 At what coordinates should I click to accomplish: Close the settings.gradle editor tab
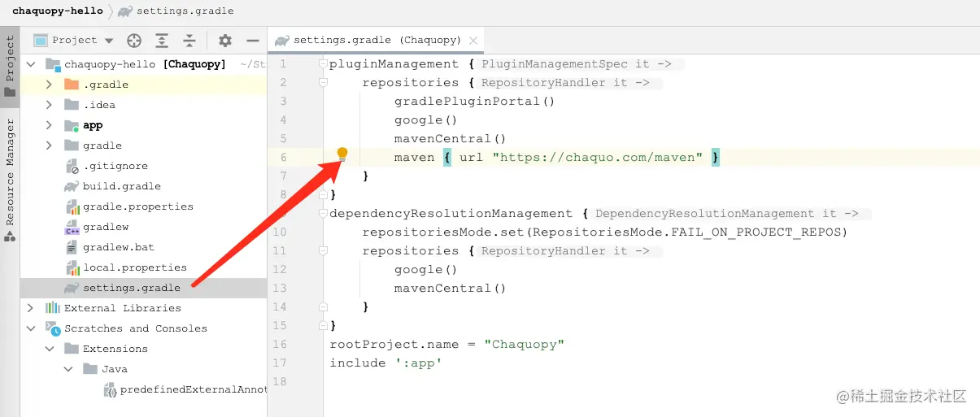point(474,40)
